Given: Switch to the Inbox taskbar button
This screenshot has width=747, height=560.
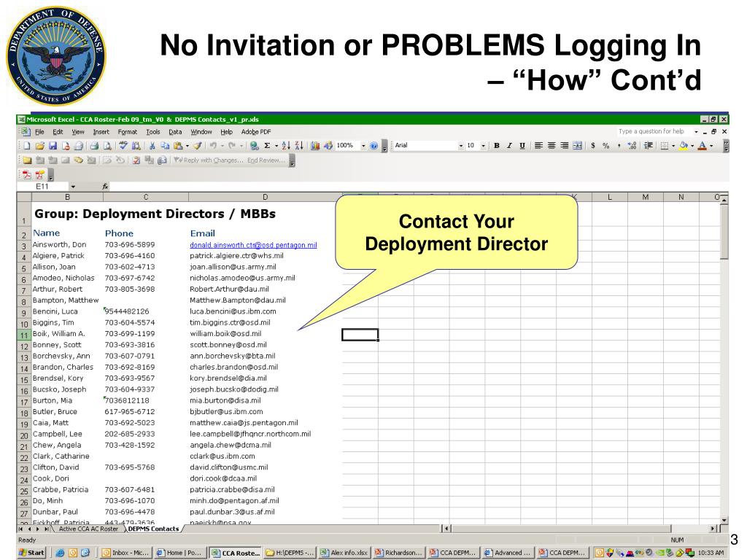Looking at the screenshot, I should point(126,553).
